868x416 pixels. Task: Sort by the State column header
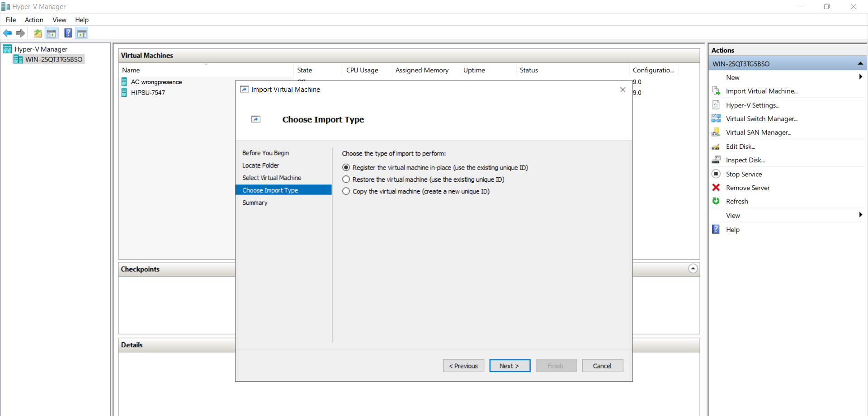pos(318,70)
